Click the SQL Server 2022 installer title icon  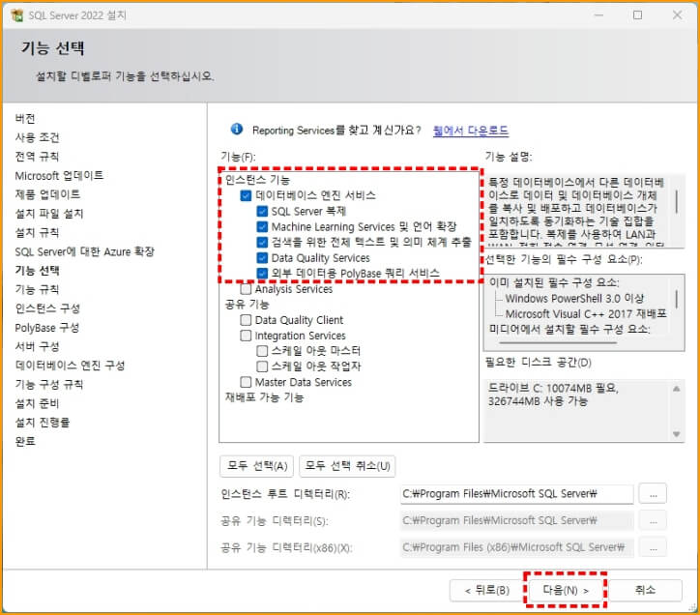coord(17,15)
